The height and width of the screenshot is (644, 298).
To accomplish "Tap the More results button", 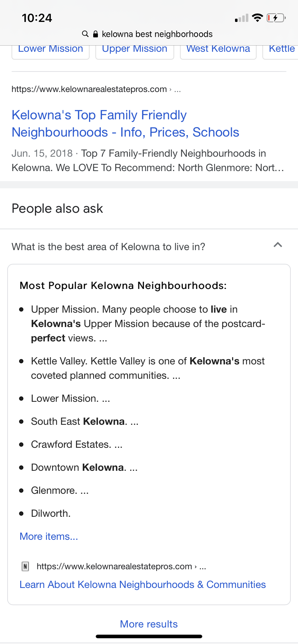I will coord(149,624).
